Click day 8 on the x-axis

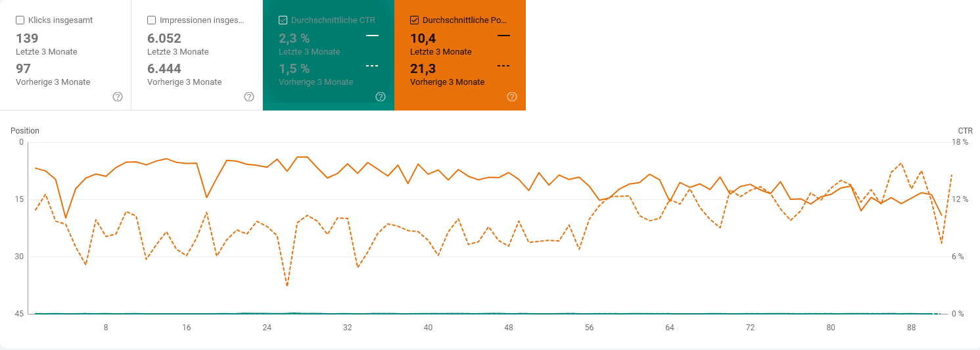pyautogui.click(x=106, y=328)
